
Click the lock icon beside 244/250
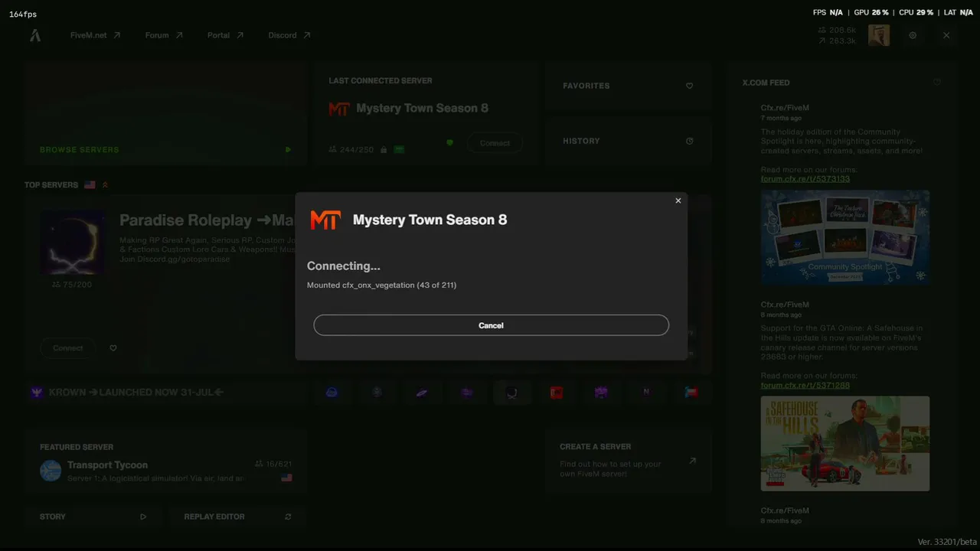(384, 150)
